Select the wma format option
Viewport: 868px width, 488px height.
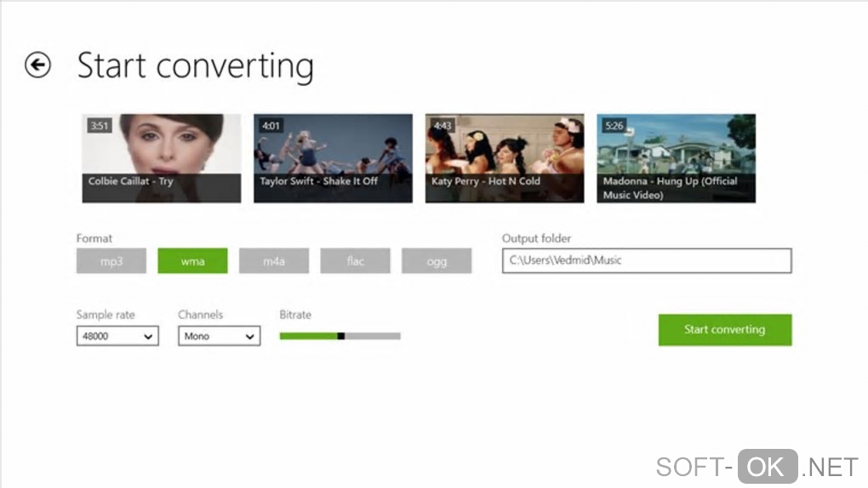pos(192,261)
